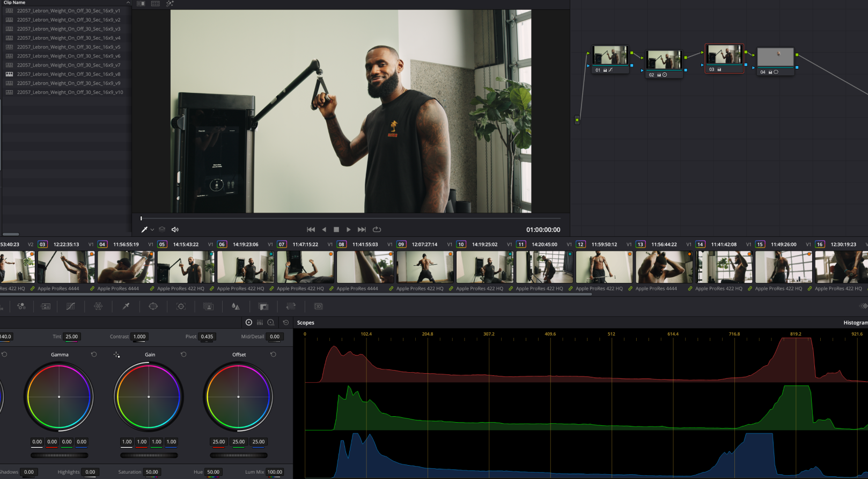This screenshot has width=868, height=479.
Task: Open the Blur and Sharpen palette
Action: click(x=236, y=306)
